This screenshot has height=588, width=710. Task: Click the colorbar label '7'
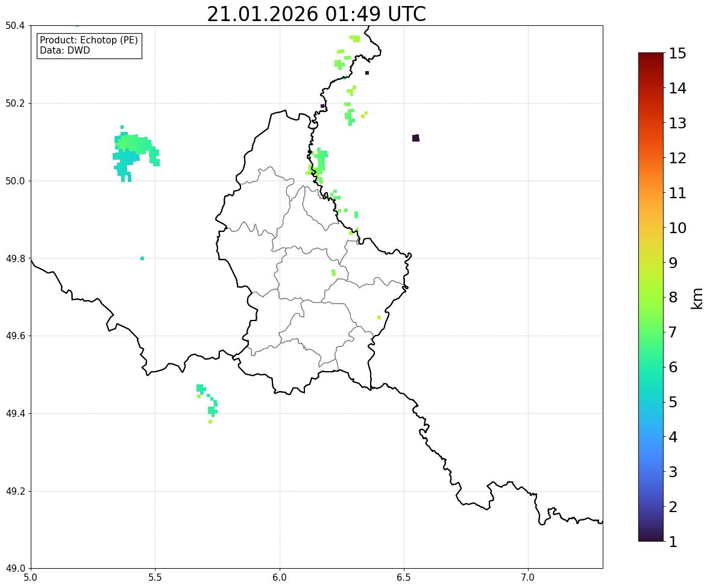673,332
